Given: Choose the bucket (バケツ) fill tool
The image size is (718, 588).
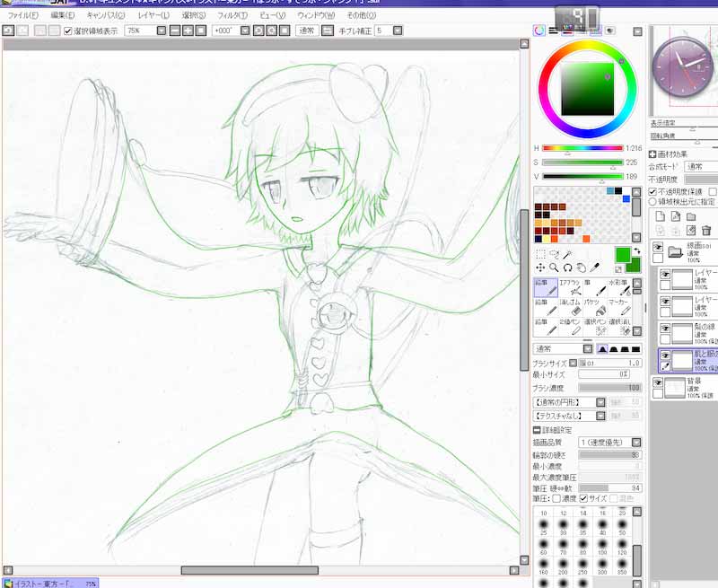Looking at the screenshot, I should click(x=594, y=307).
